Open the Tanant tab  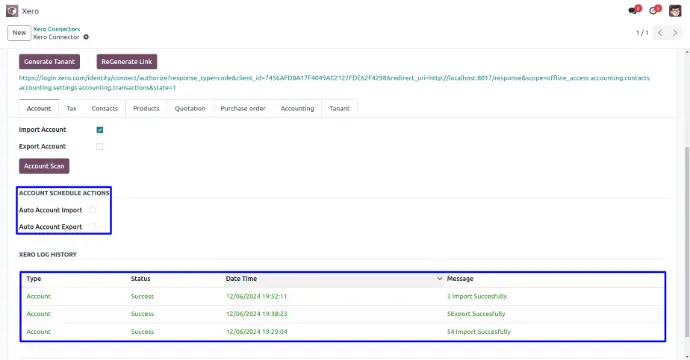[x=339, y=108]
